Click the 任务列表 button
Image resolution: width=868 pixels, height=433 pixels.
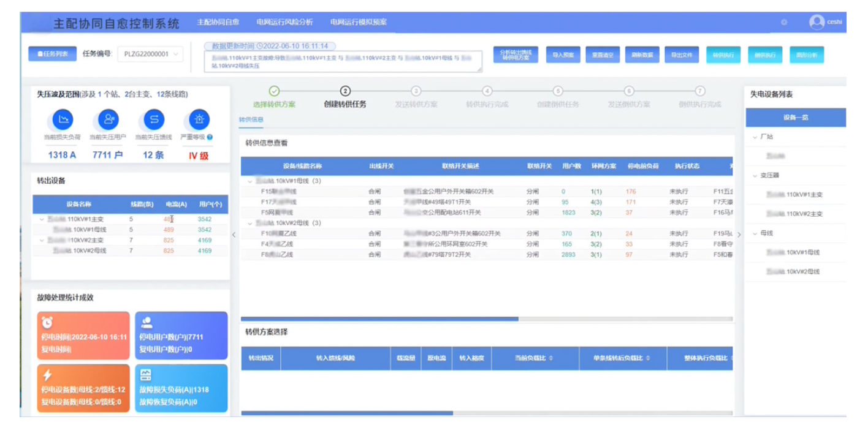click(52, 54)
